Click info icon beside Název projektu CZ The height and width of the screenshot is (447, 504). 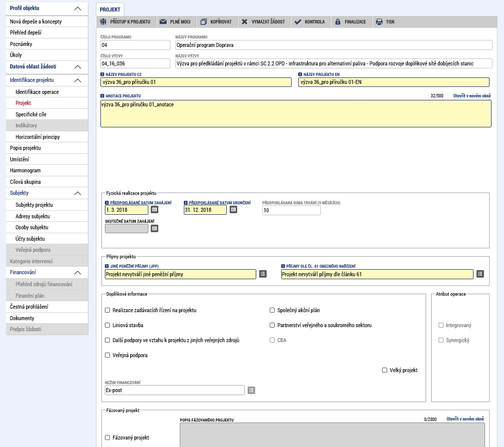click(102, 74)
